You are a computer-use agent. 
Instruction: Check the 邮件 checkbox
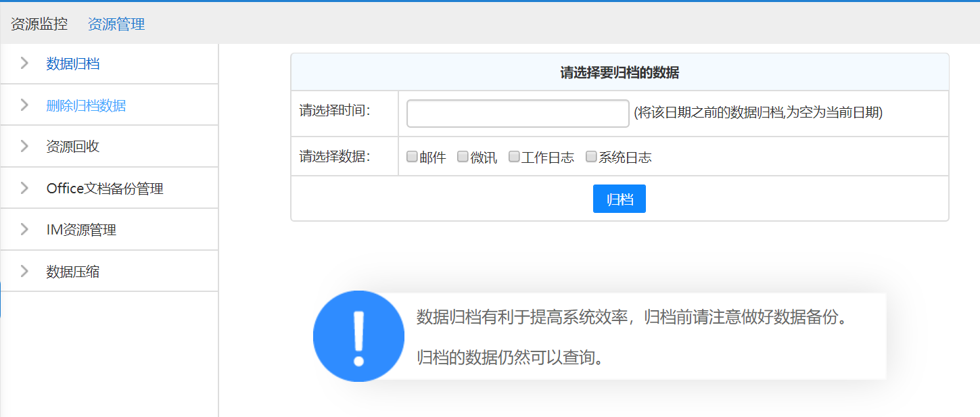pyautogui.click(x=412, y=157)
